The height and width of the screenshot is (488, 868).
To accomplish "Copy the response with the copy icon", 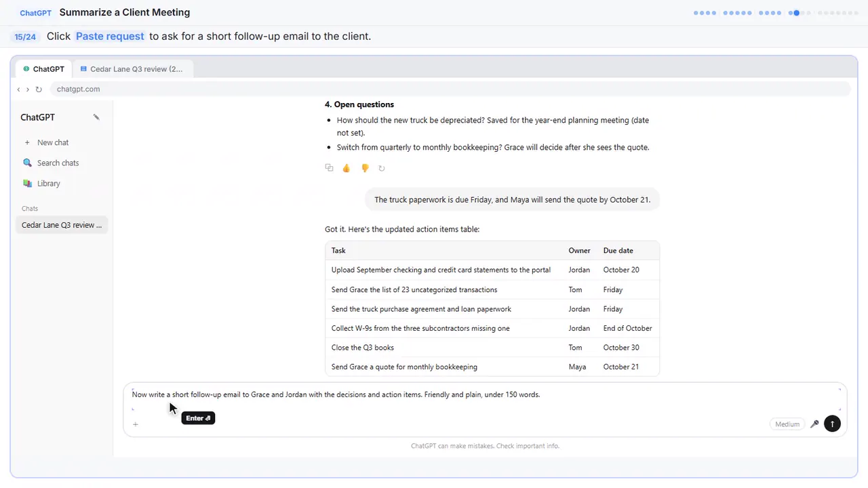I will [x=329, y=168].
